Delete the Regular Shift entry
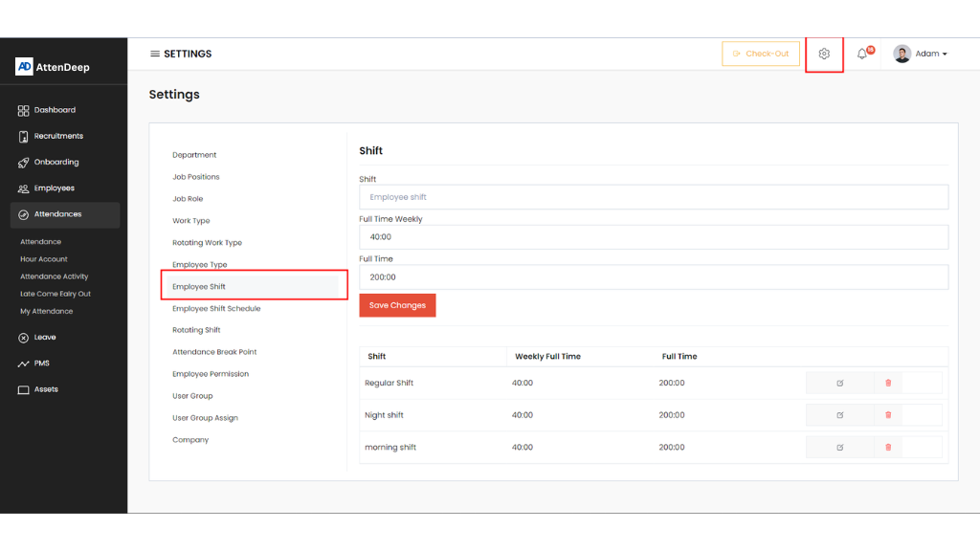Screen dimensions: 980x551 [888, 384]
